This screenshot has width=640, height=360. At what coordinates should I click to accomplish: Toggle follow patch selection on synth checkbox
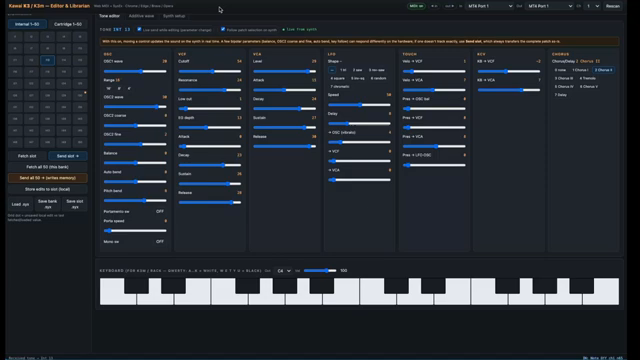[223, 29]
